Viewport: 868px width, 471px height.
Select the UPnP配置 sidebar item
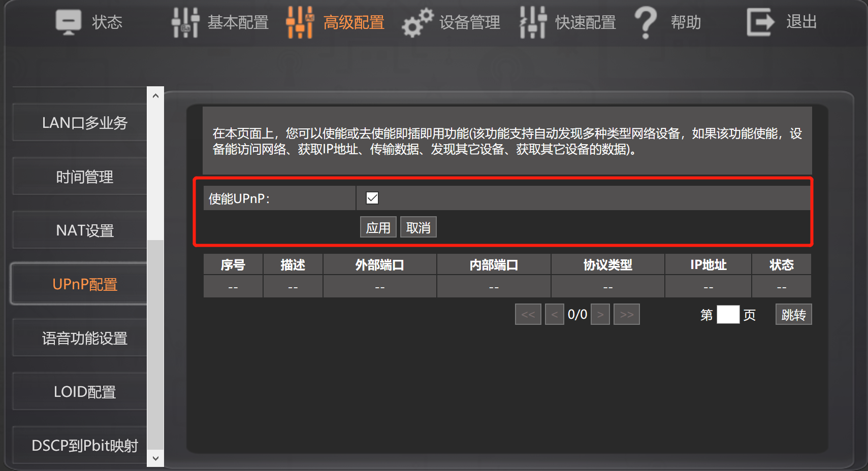coord(84,284)
